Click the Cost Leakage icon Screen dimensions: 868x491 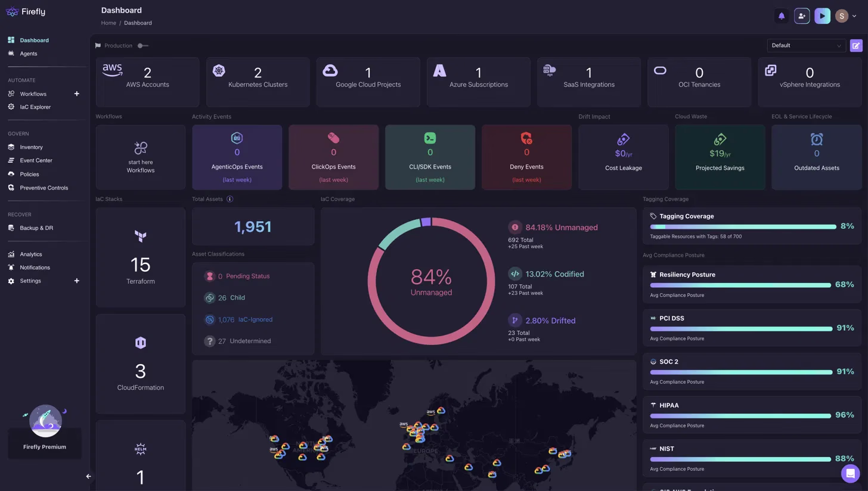(x=623, y=139)
